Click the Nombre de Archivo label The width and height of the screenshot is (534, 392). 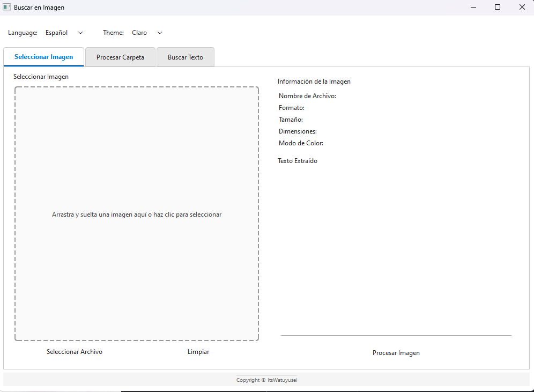click(307, 95)
